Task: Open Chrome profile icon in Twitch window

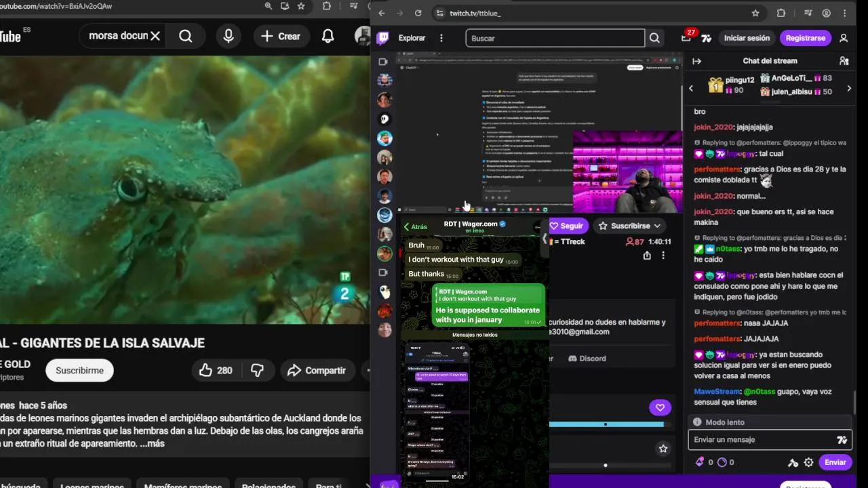Action: pyautogui.click(x=826, y=13)
